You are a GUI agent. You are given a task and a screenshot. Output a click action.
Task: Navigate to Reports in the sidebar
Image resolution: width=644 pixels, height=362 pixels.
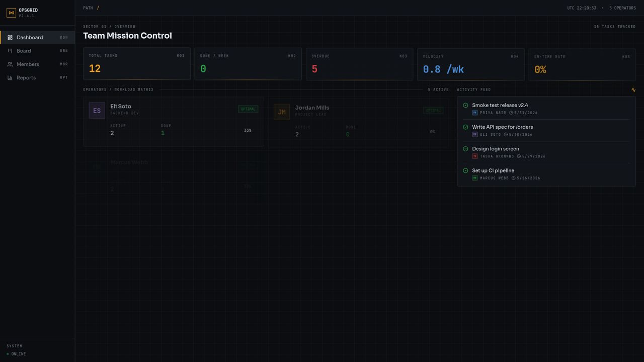click(38, 77)
